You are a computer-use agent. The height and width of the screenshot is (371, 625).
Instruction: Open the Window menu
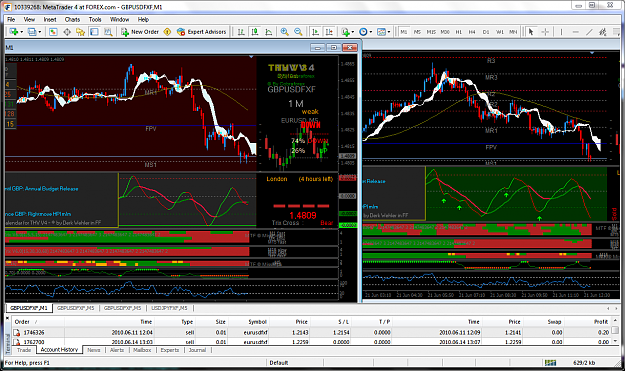(119, 19)
